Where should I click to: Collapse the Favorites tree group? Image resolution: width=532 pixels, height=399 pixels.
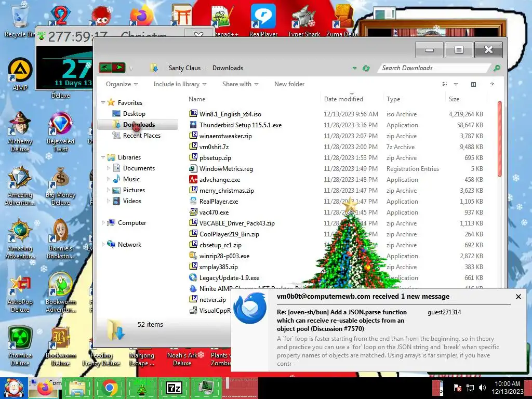(x=103, y=102)
